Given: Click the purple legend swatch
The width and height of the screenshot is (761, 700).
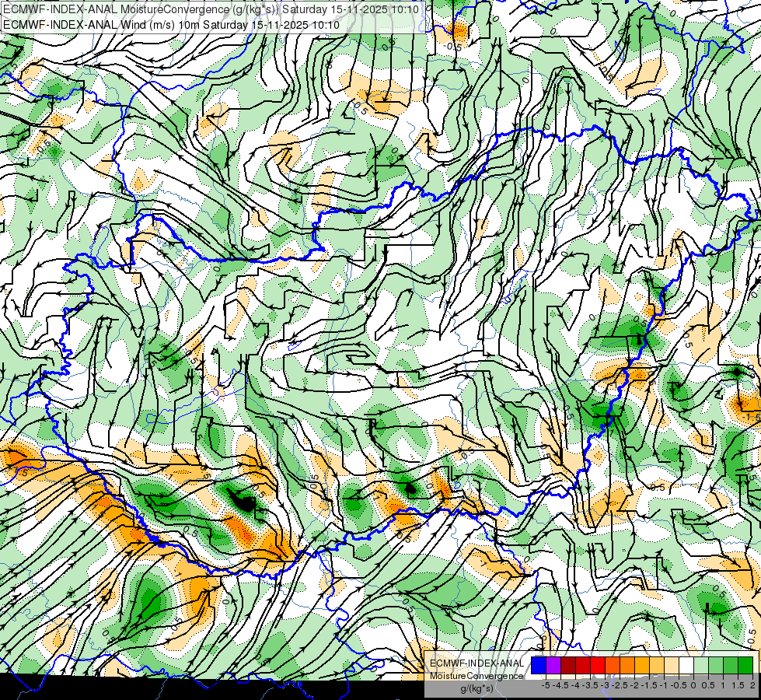Looking at the screenshot, I should (553, 665).
